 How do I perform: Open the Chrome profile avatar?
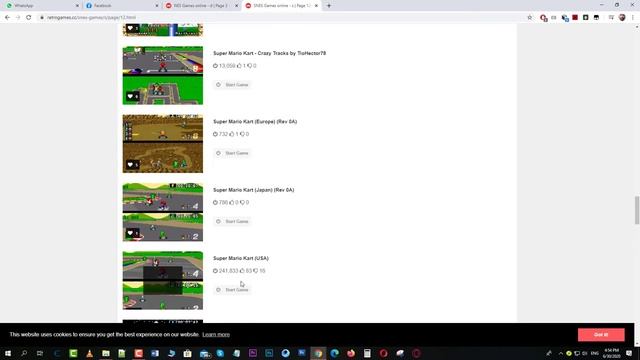[x=622, y=18]
